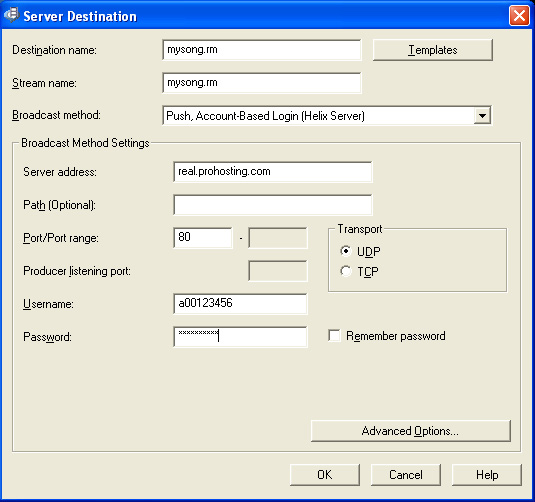Click into the Password field

click(x=240, y=337)
